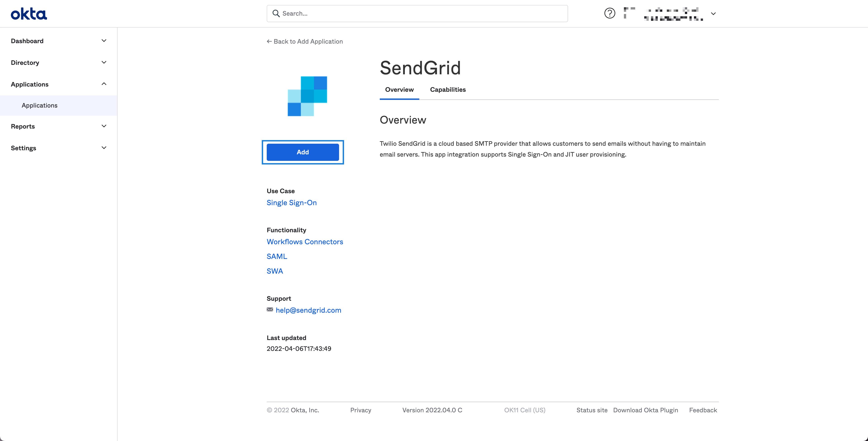This screenshot has width=868, height=441.
Task: Click the Okta logo
Action: [x=29, y=14]
